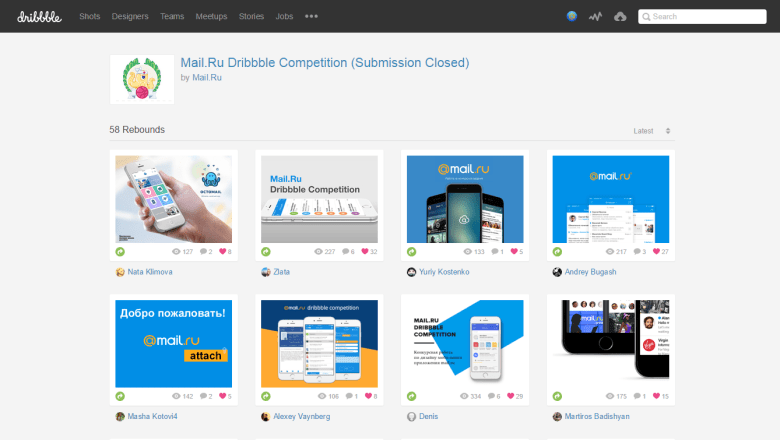Go to the Teams page
Viewport: 780px width, 440px height.
(172, 16)
